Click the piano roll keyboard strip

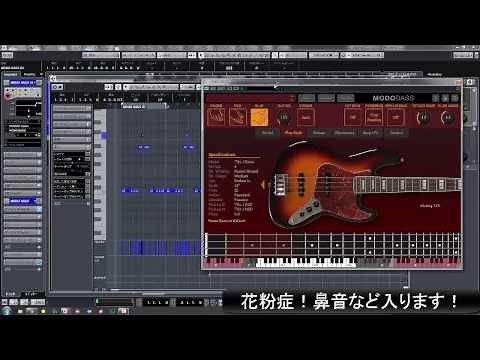tap(100, 174)
